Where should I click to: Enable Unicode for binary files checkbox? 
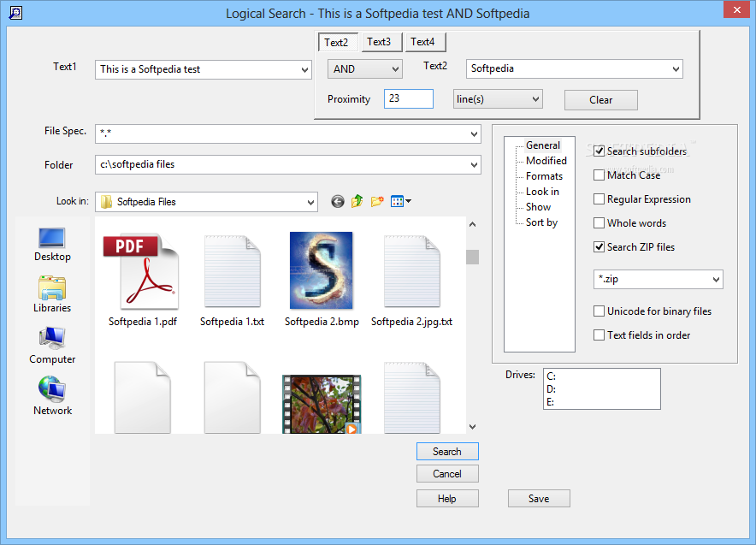click(599, 311)
